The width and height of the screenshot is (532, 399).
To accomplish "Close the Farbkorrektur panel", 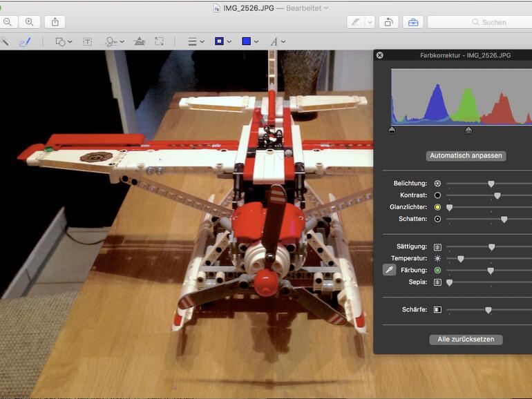I will [x=380, y=55].
